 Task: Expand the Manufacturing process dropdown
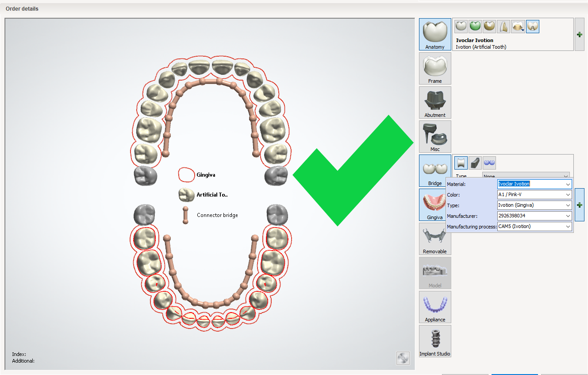click(x=534, y=226)
